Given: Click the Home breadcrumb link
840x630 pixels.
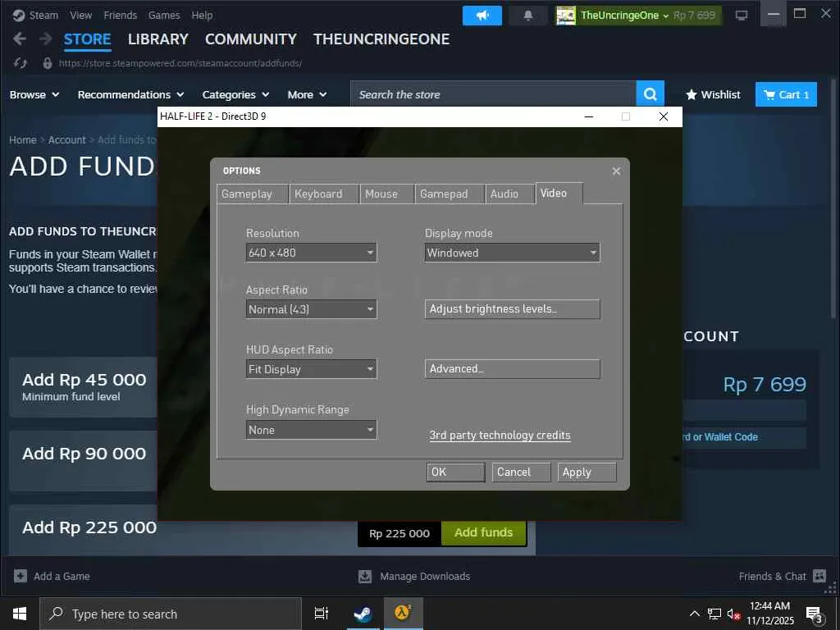Looking at the screenshot, I should (22, 139).
